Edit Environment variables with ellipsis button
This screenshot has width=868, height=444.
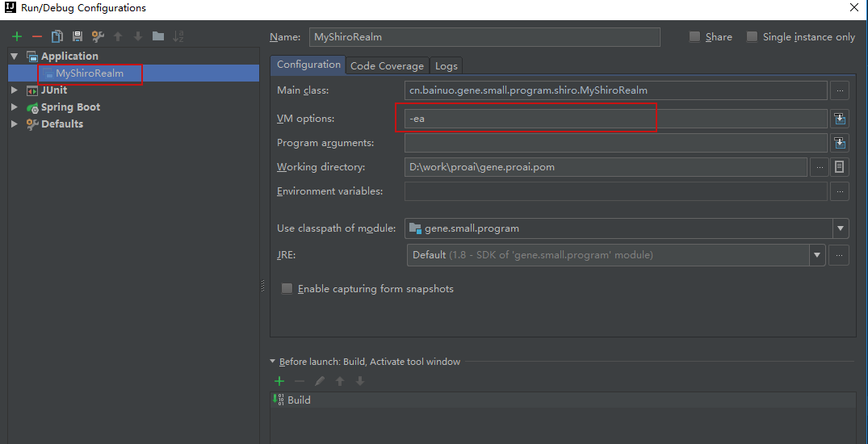pos(840,191)
